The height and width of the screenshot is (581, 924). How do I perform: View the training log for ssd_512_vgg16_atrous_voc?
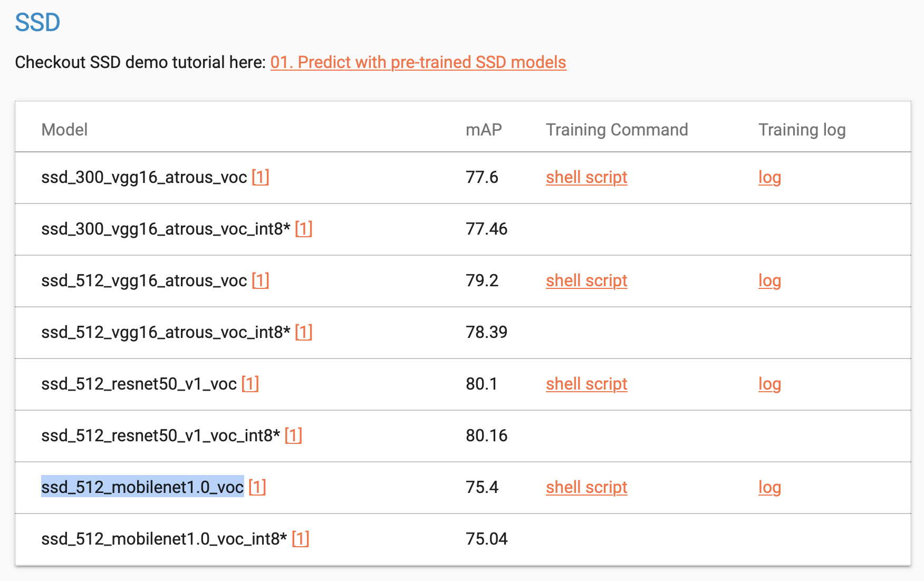[x=769, y=282]
